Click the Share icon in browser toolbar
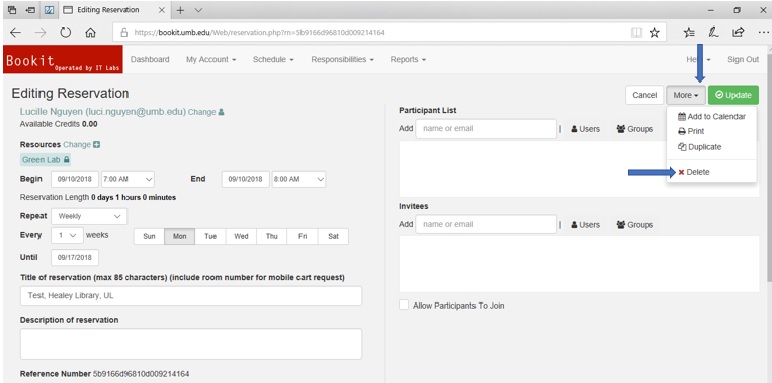Screen dimensions: 772x383 coord(738,32)
